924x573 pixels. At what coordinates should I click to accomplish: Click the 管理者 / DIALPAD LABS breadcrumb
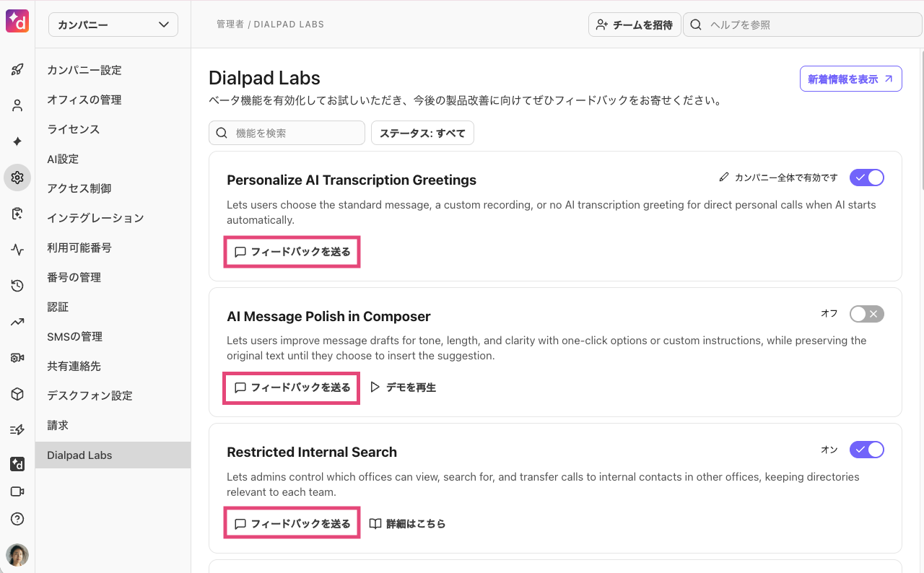[270, 25]
